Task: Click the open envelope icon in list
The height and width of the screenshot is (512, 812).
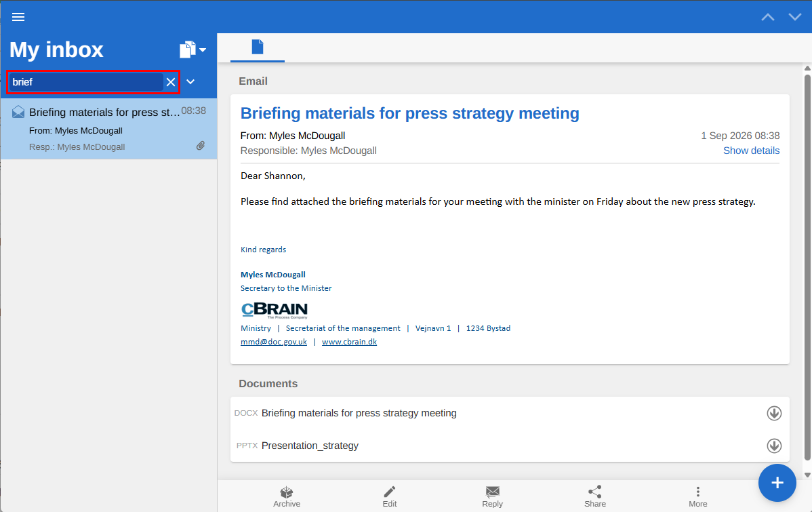Action: point(18,112)
